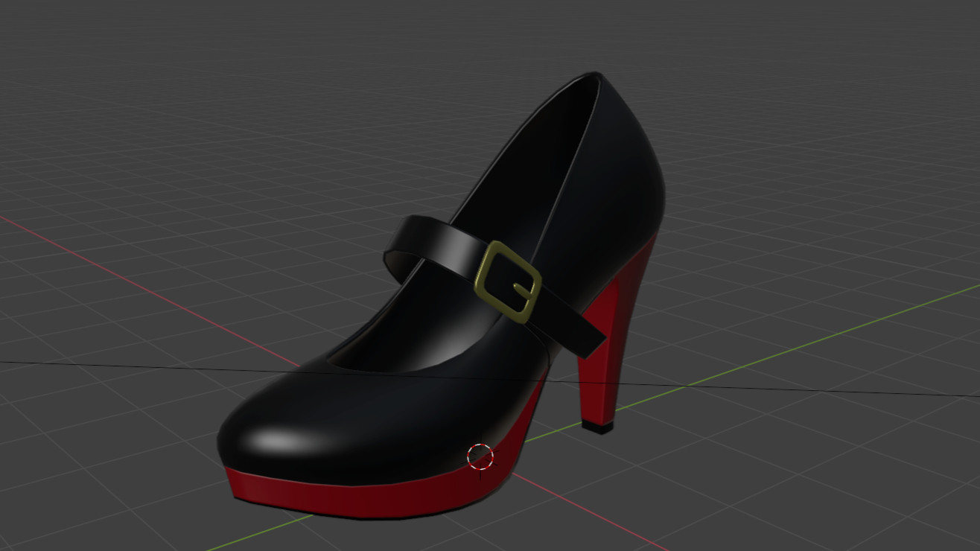Viewport: 980px width, 551px height.
Task: Click the green Y-axis line right of the heel
Action: [x=819, y=334]
